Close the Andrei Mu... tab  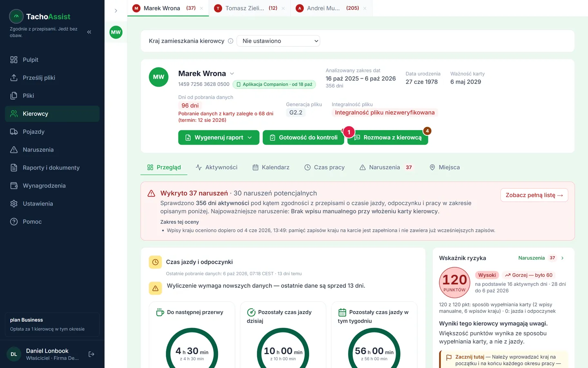(365, 8)
